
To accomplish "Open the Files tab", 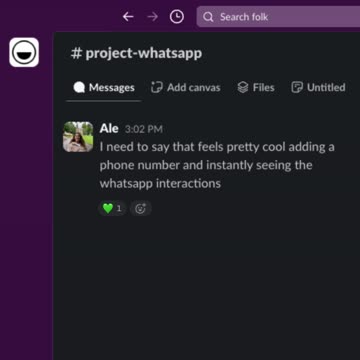I will tap(256, 88).
